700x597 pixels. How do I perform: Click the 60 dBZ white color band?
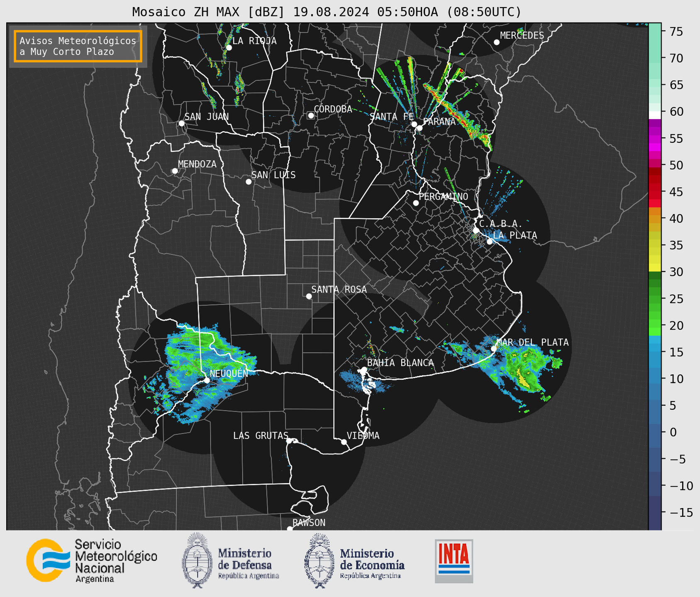(x=655, y=115)
